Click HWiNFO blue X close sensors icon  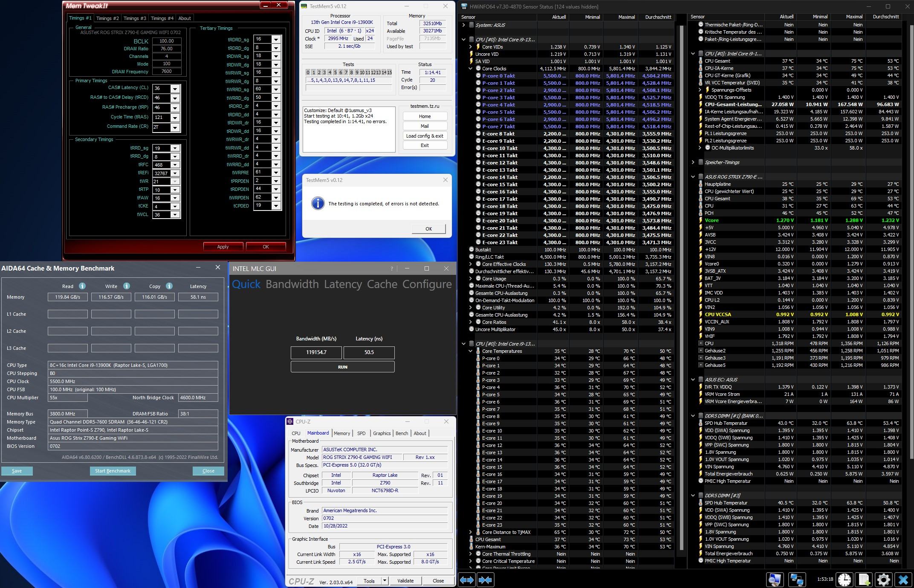pyautogui.click(x=903, y=580)
